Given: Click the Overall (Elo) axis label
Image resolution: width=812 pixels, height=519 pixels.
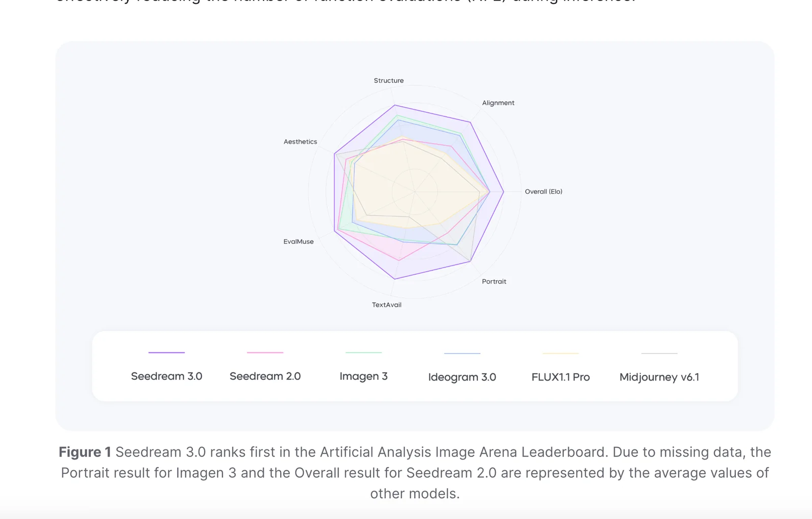Looking at the screenshot, I should click(x=544, y=191).
